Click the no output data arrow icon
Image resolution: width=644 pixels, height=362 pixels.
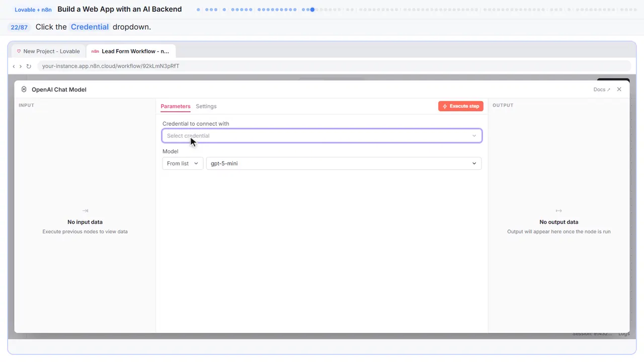point(558,211)
